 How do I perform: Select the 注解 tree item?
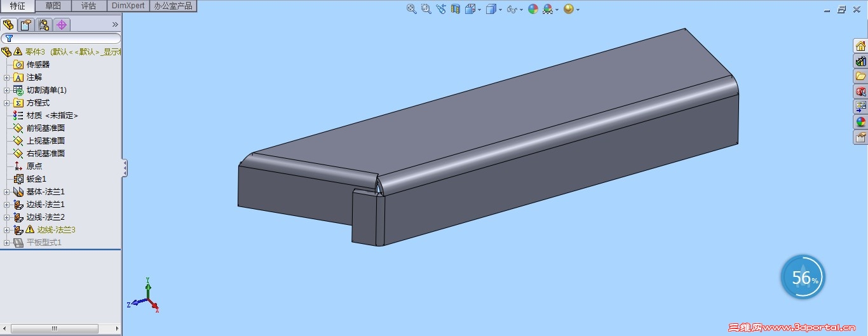click(x=27, y=77)
